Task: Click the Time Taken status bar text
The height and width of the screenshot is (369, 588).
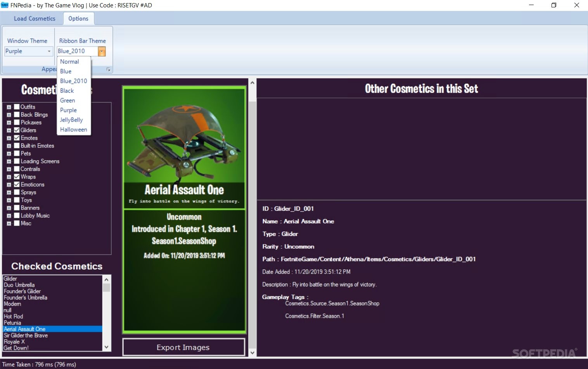Action: pos(39,364)
